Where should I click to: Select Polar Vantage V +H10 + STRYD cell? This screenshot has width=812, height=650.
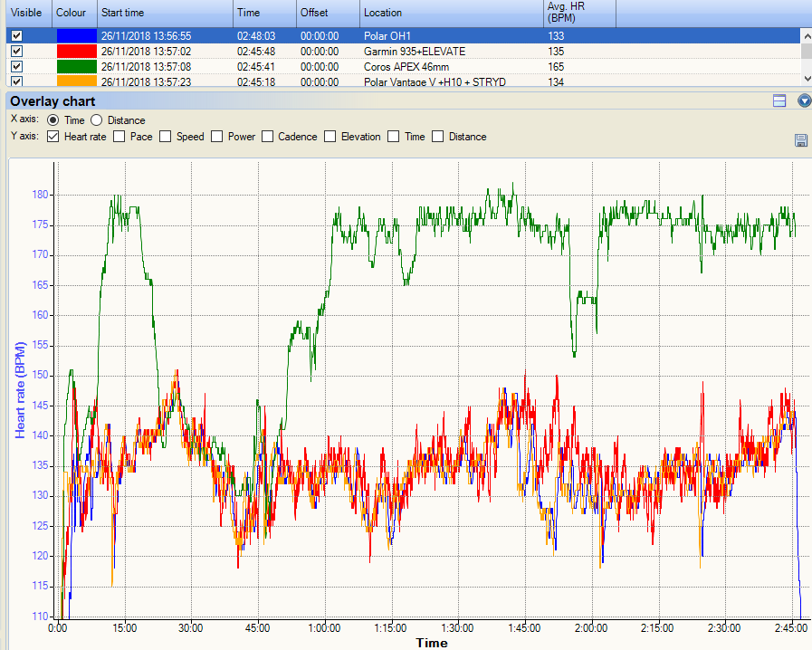point(435,81)
